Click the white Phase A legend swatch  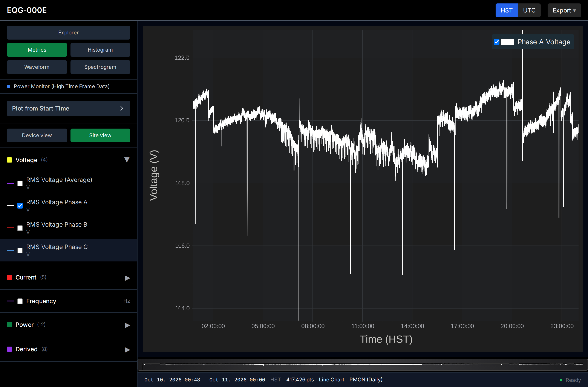pos(507,42)
